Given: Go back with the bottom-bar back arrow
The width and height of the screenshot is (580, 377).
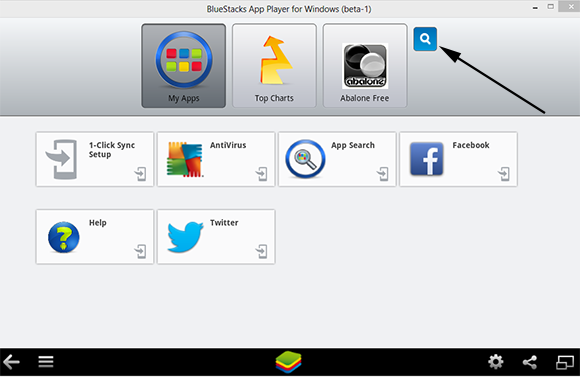Looking at the screenshot, I should [11, 362].
